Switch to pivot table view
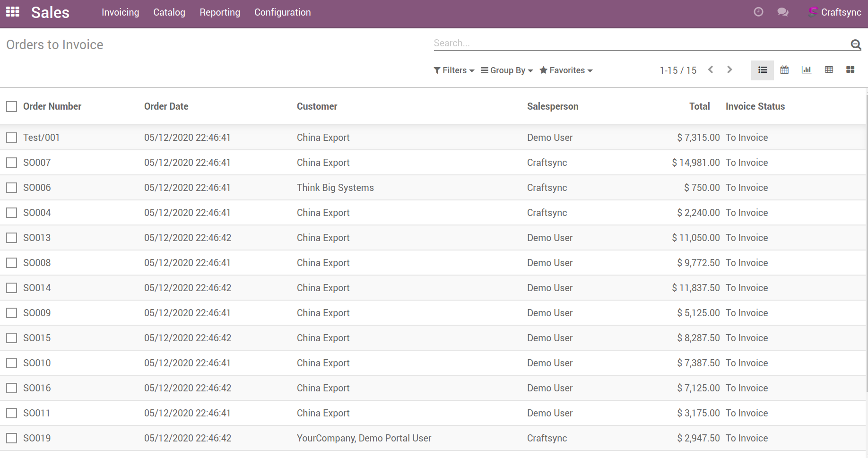868x458 pixels. pos(829,70)
